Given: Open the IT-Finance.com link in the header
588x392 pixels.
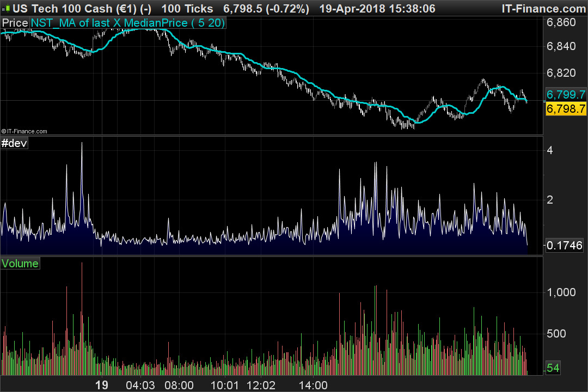Looking at the screenshot, I should coord(543,8).
